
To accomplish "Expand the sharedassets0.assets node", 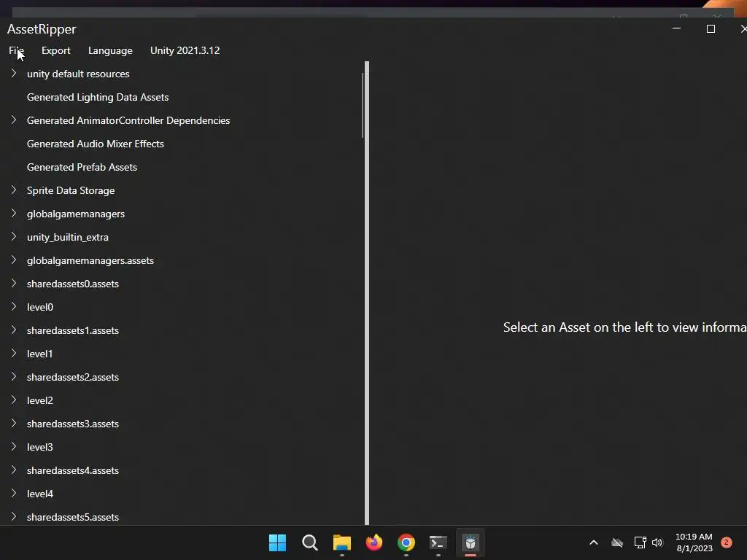I will 14,284.
